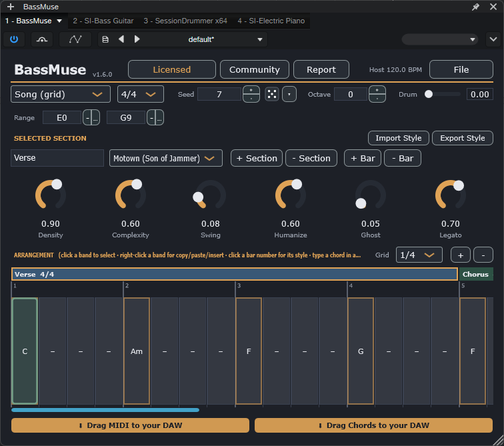Open the automation read icon
Screen dimensions: 504x446
point(42,39)
